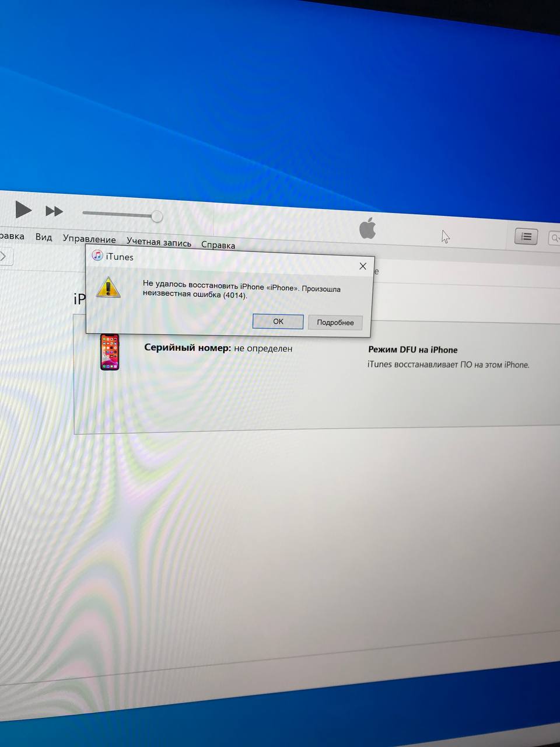
Task: Open the Справка menu
Action: (x=218, y=245)
